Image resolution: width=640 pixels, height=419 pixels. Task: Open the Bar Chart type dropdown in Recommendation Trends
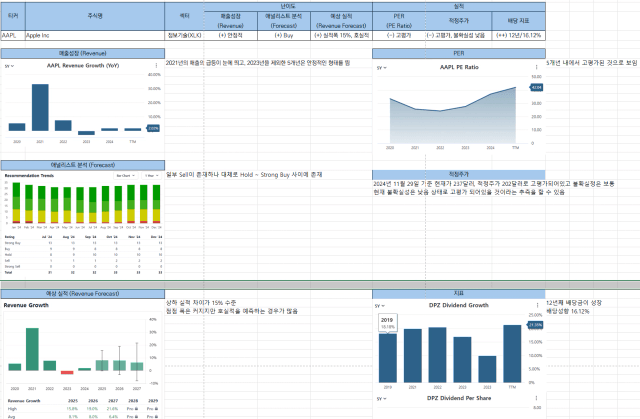click(x=125, y=175)
